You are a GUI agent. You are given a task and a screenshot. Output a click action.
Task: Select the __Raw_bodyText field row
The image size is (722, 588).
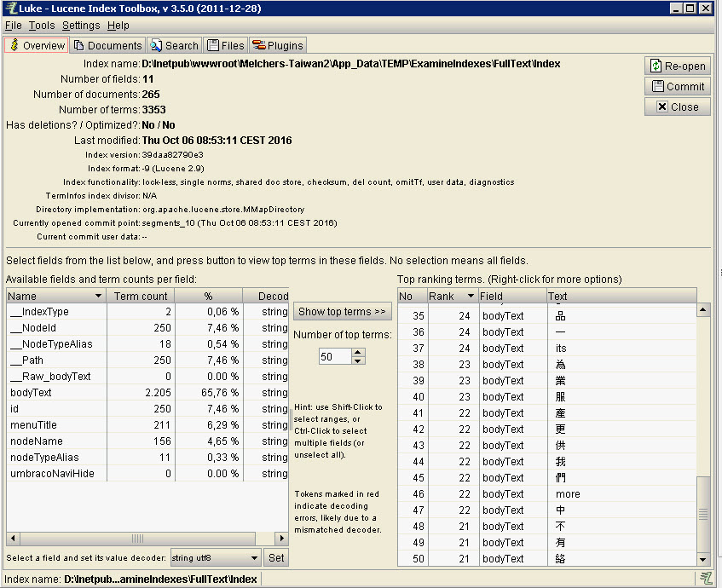click(147, 376)
